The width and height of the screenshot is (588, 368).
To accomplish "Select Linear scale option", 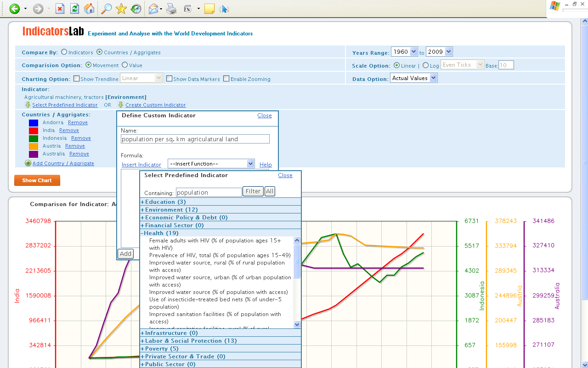I will pyautogui.click(x=396, y=65).
